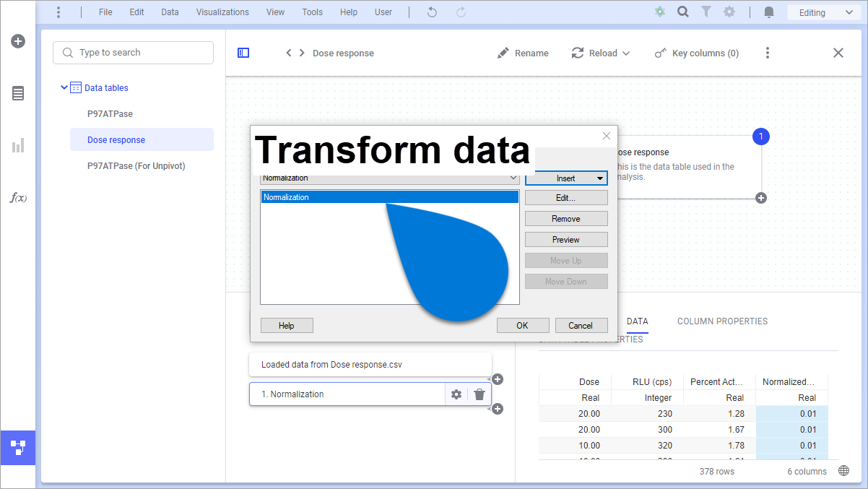Open the Visualizations menu
The height and width of the screenshot is (489, 868).
click(x=222, y=12)
